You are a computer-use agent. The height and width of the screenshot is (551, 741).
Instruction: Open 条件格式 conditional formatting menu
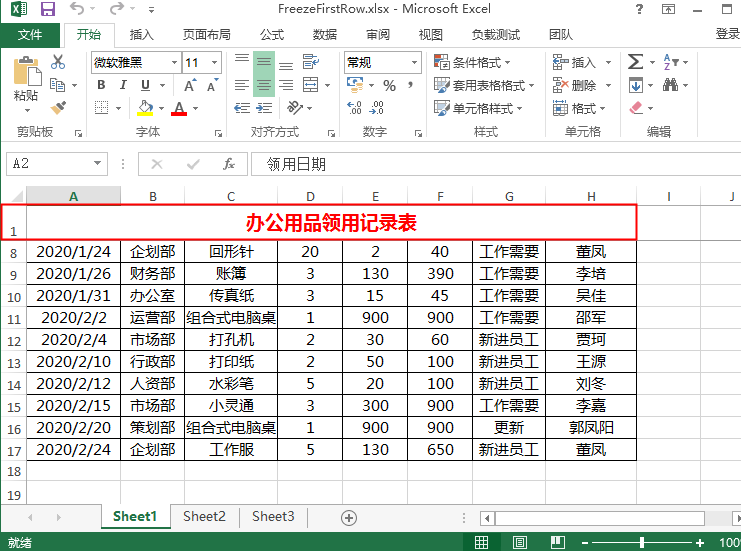[x=472, y=62]
